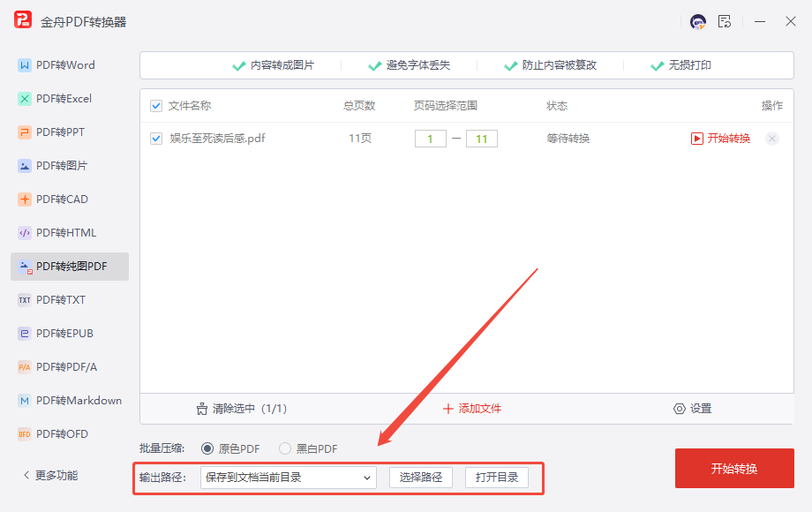Select the 黑白PDF radio option
Viewport: 812px width, 512px height.
click(x=285, y=448)
